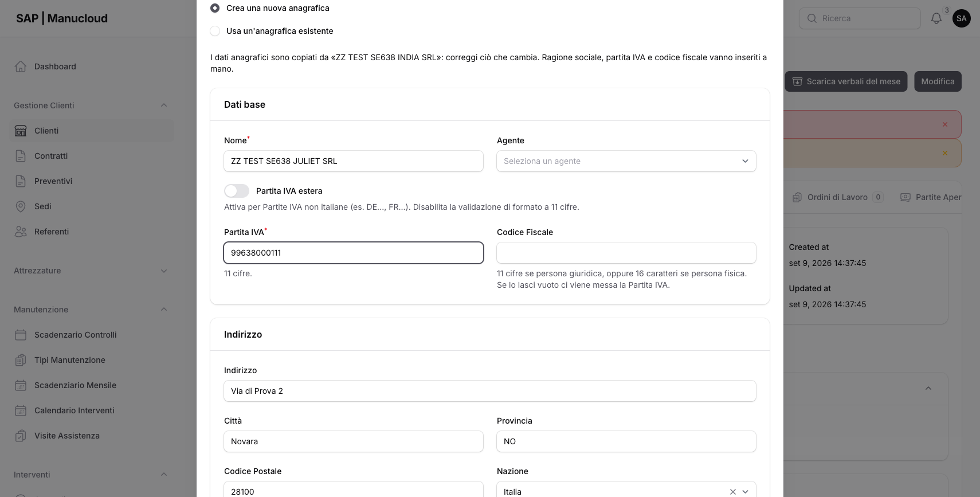This screenshot has width=980, height=497.
Task: Click the Indirizzo input field
Action: [490, 391]
